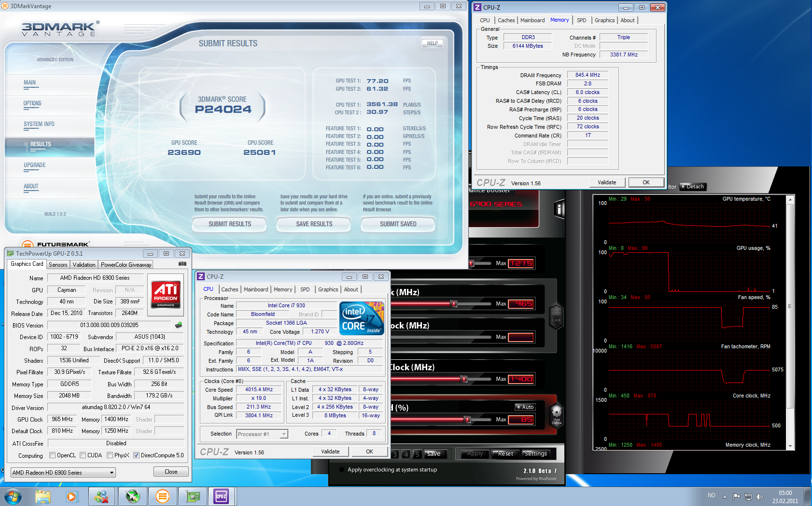Click the NO language indicator in tray
Image resolution: width=812 pixels, height=506 pixels.
[712, 495]
